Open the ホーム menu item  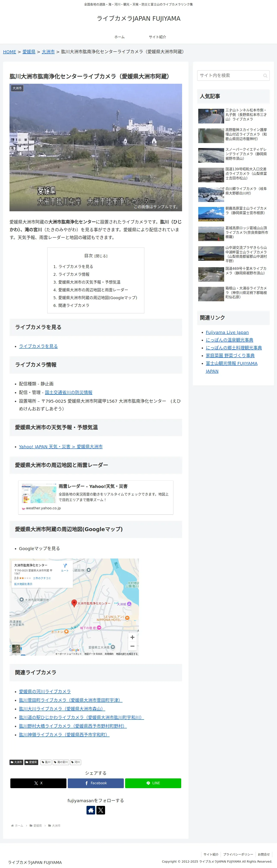(119, 37)
